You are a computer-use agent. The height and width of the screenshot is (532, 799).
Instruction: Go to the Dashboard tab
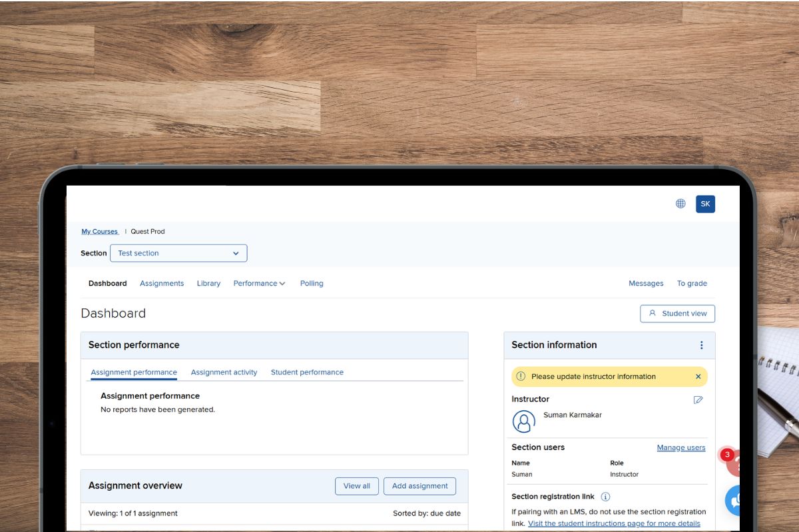pyautogui.click(x=107, y=284)
